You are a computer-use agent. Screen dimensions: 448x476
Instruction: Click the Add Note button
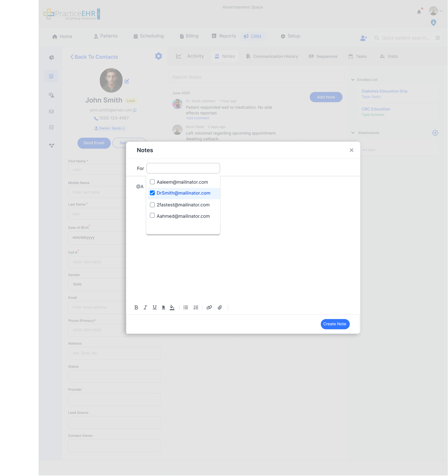[326, 97]
